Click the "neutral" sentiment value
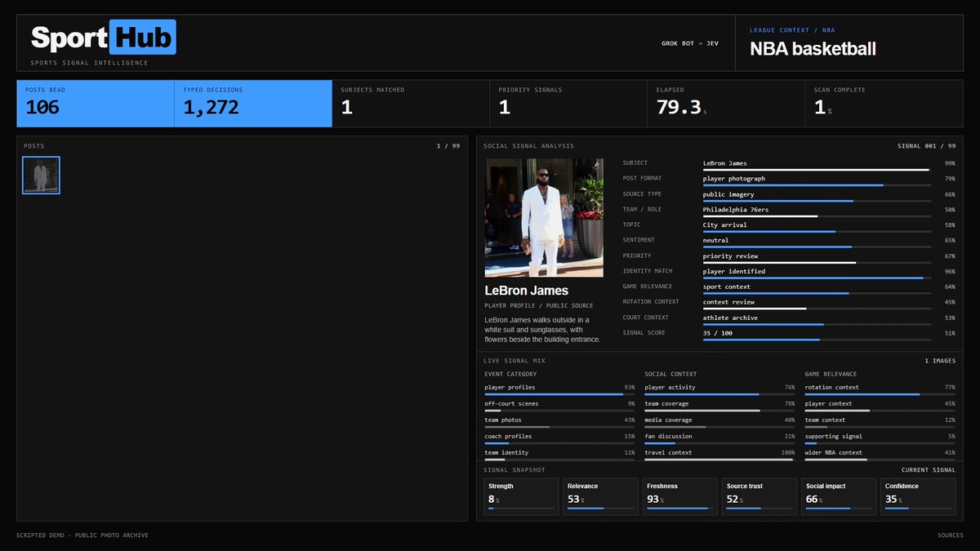980x551 pixels. pos(716,241)
